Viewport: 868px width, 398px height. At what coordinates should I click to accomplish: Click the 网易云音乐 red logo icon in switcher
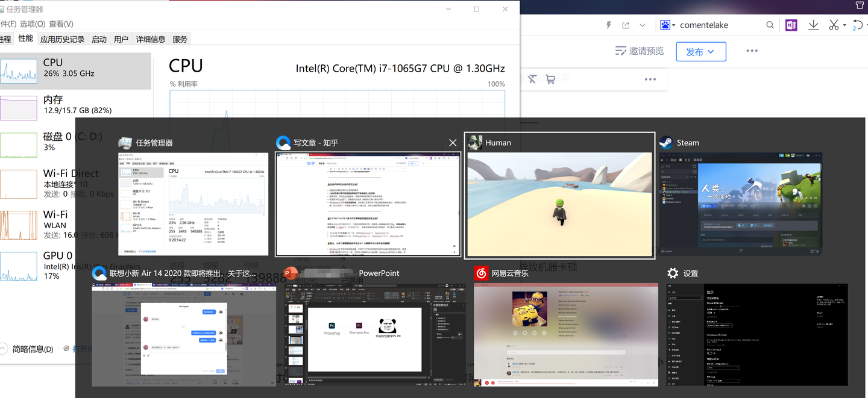[481, 273]
